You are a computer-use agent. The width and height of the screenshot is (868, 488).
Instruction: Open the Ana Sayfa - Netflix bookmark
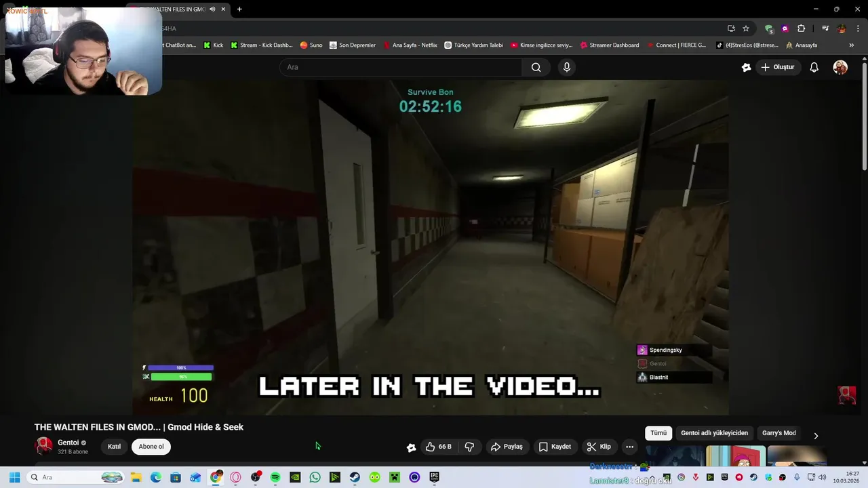(x=410, y=45)
